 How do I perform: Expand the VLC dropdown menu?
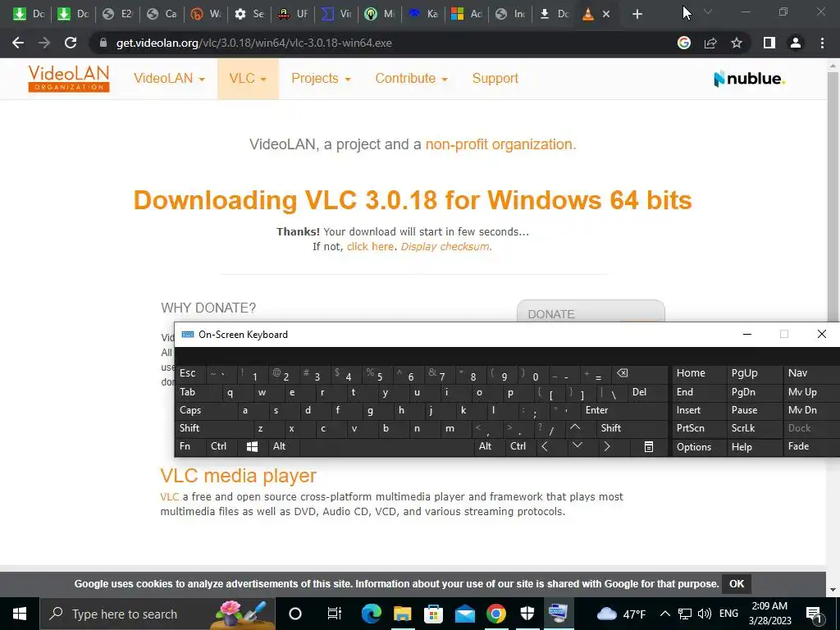point(248,78)
